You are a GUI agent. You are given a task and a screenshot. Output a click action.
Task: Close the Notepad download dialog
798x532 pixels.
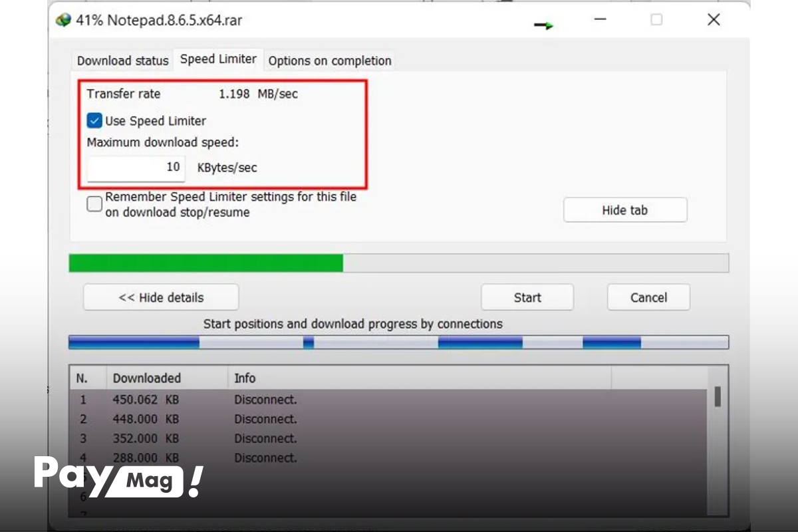[x=714, y=20]
